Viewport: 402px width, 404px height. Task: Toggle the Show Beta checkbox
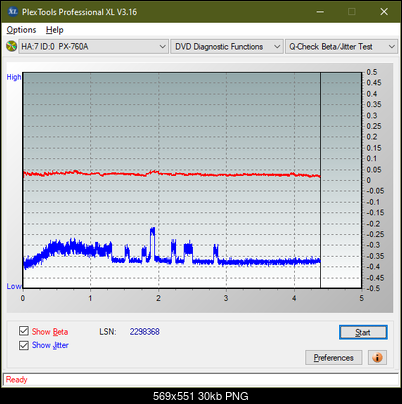click(x=24, y=331)
